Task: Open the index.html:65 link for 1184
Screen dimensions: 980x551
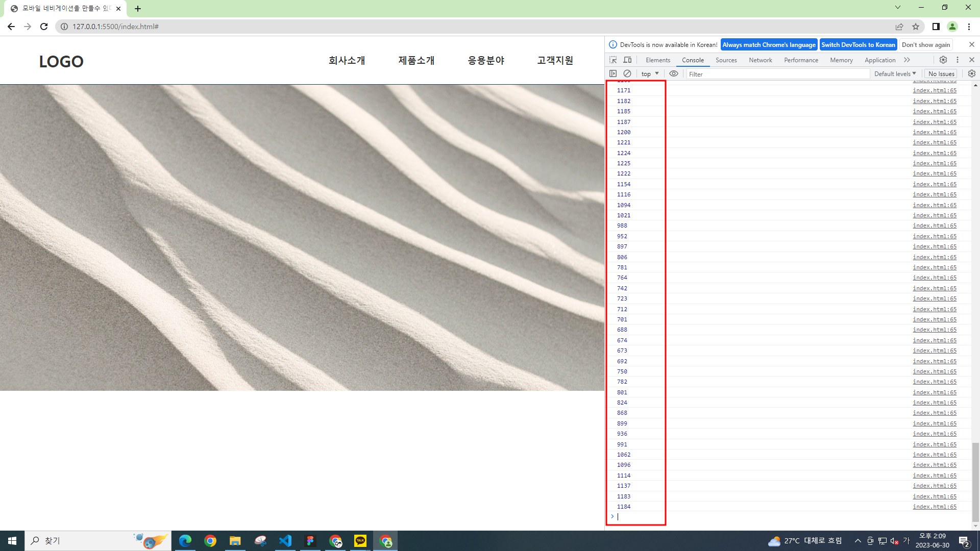Action: point(935,507)
